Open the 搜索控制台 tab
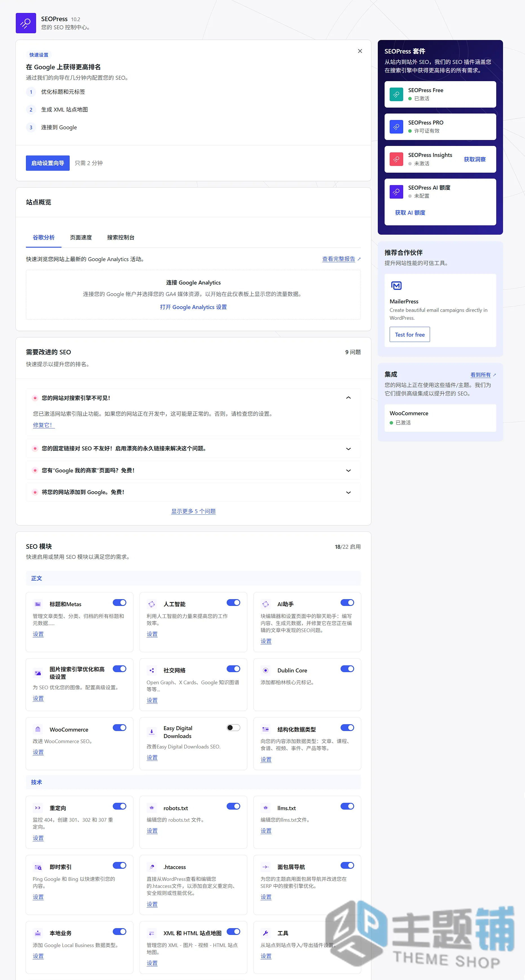Screen dimensions: 525x980 121,237
